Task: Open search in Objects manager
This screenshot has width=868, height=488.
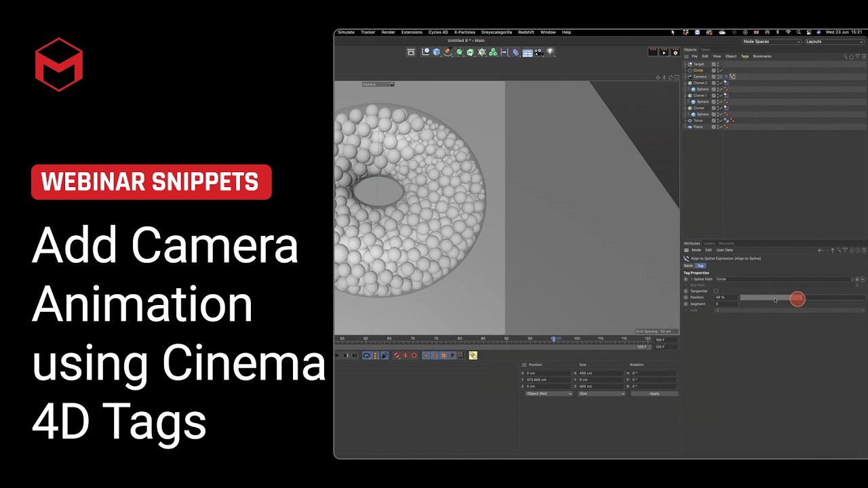Action: point(846,56)
